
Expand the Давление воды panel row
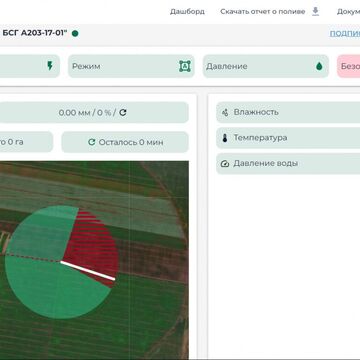pyautogui.click(x=288, y=163)
